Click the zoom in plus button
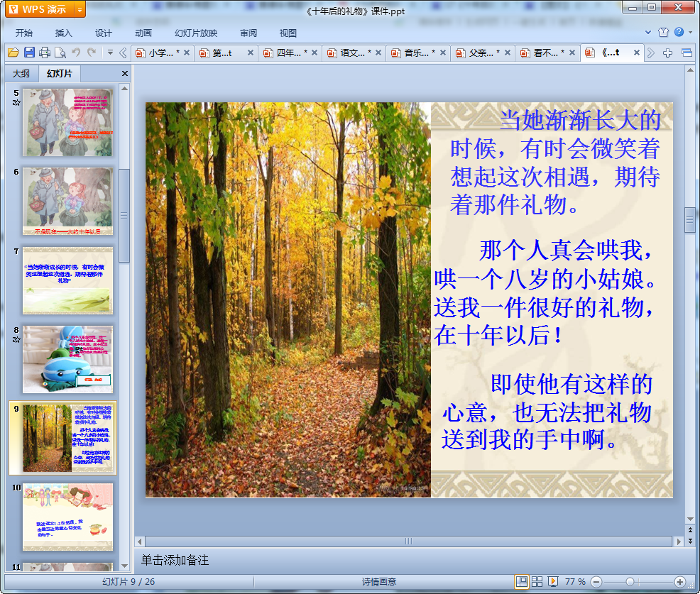Viewport: 700px width, 594px height. click(x=679, y=581)
